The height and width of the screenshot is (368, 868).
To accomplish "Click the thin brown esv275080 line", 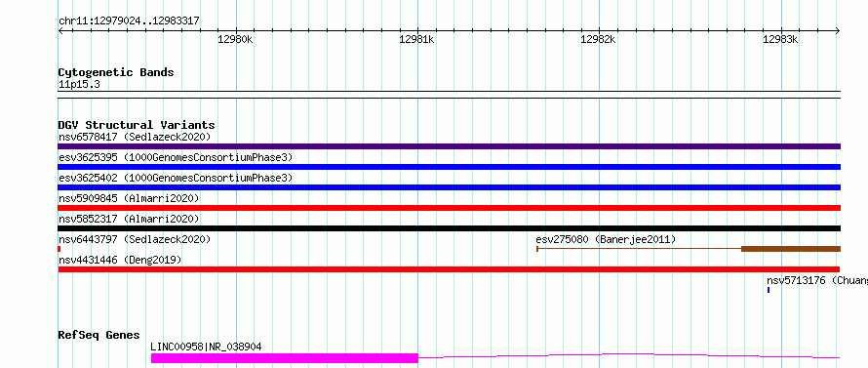I will point(639,249).
